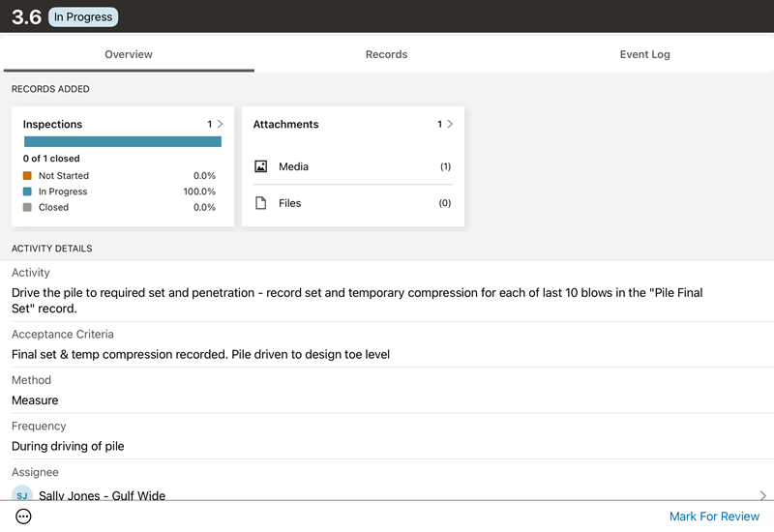Select the Overview tab
This screenshot has width=774, height=532.
[129, 54]
